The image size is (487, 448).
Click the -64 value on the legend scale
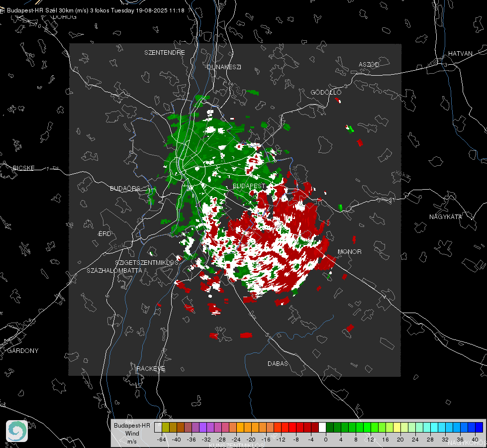point(162,440)
